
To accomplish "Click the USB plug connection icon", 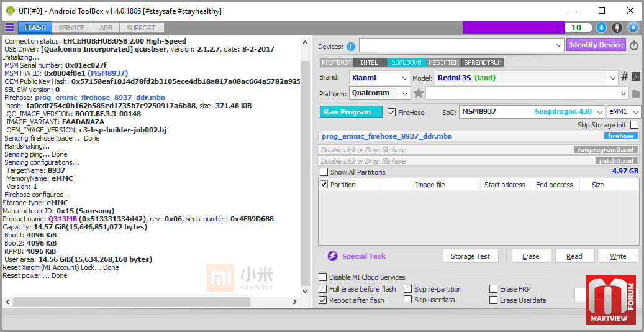I will pyautogui.click(x=617, y=27).
